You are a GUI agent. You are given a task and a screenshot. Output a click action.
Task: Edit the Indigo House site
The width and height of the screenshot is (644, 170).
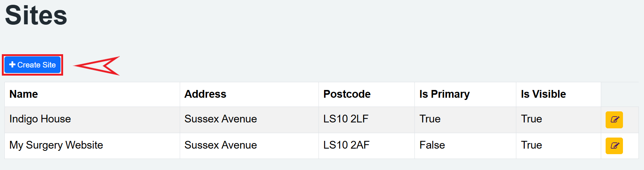pyautogui.click(x=614, y=120)
